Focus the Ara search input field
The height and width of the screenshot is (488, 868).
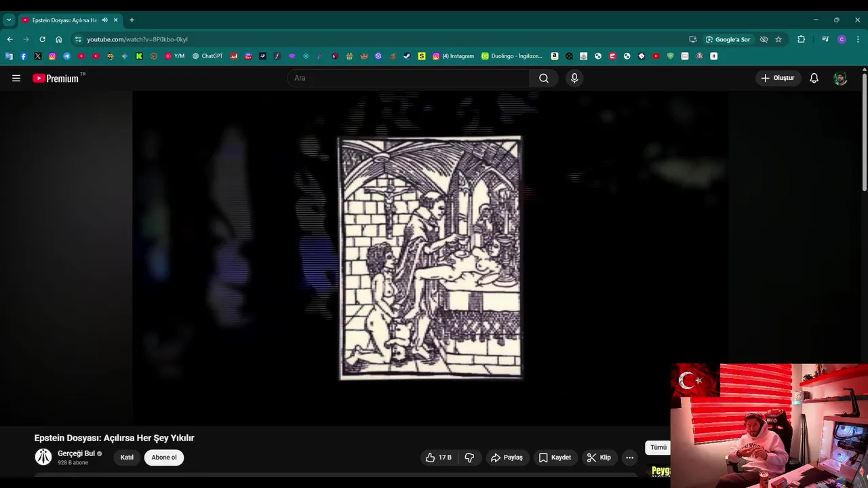click(x=409, y=78)
